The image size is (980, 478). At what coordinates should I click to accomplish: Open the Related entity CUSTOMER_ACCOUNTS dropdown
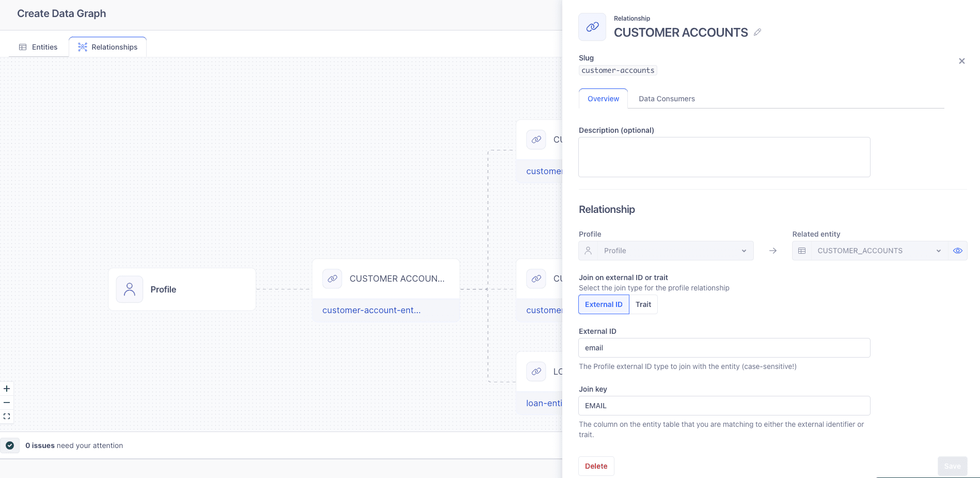coord(939,251)
